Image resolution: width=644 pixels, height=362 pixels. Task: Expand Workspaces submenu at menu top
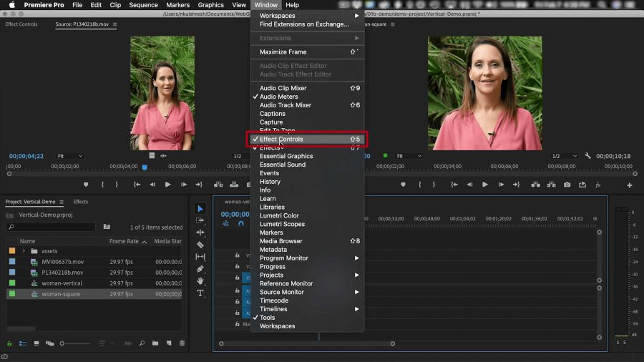[307, 16]
